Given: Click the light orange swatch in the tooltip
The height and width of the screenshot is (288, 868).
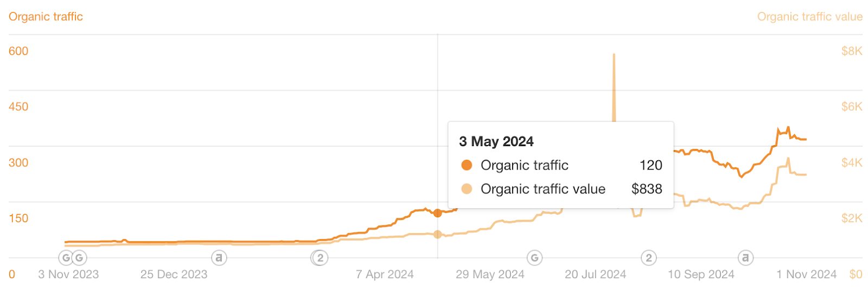Looking at the screenshot, I should [x=467, y=189].
